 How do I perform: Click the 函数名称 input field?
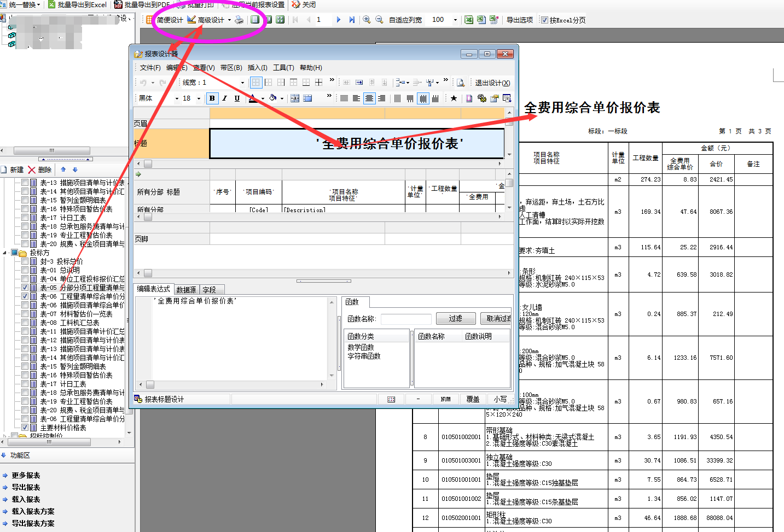pos(406,319)
